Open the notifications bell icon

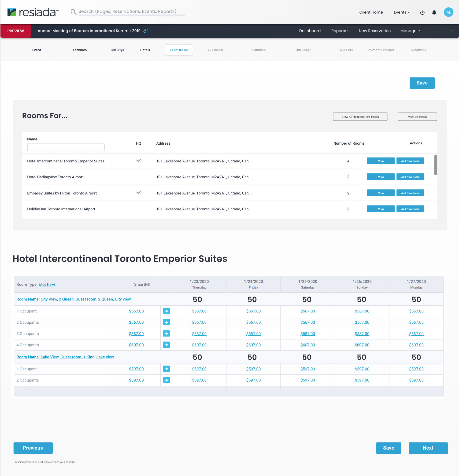click(x=434, y=12)
